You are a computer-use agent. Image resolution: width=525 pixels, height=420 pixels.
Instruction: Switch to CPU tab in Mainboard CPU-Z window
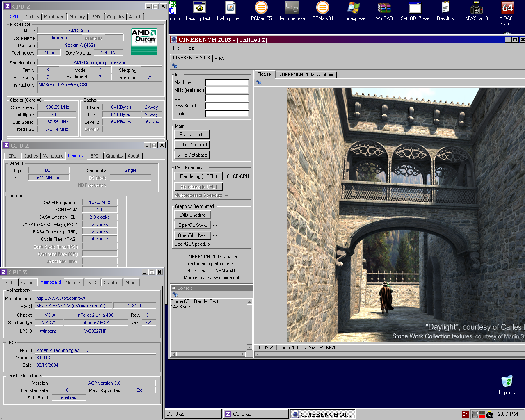10,283
